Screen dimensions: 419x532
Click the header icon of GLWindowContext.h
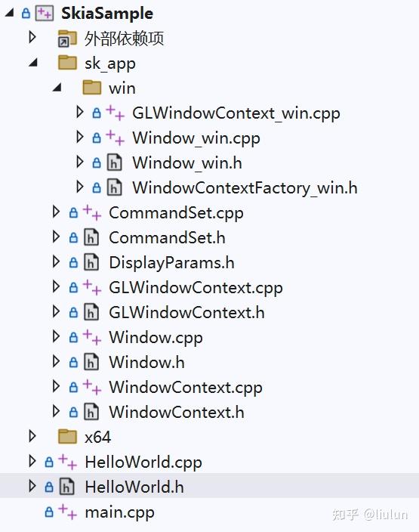pyautogui.click(x=91, y=313)
